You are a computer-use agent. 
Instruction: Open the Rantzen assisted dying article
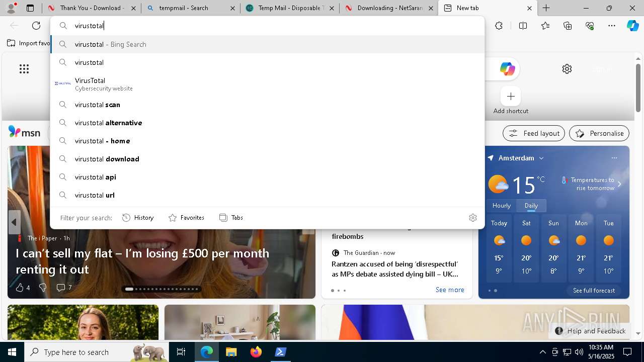pos(395,269)
